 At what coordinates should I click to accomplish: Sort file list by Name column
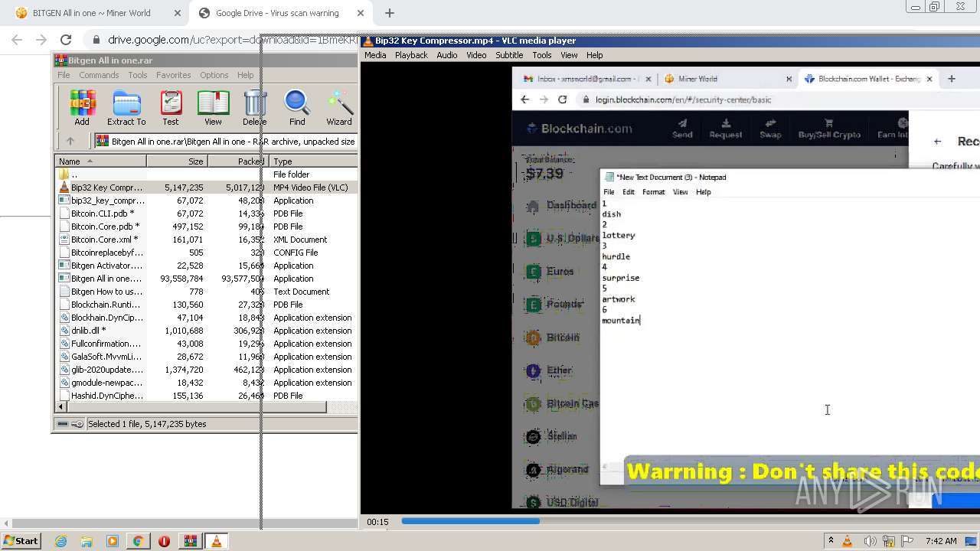100,161
